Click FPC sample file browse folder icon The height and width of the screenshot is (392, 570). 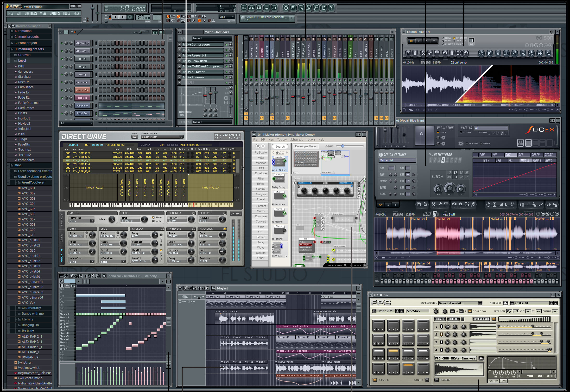click(481, 358)
